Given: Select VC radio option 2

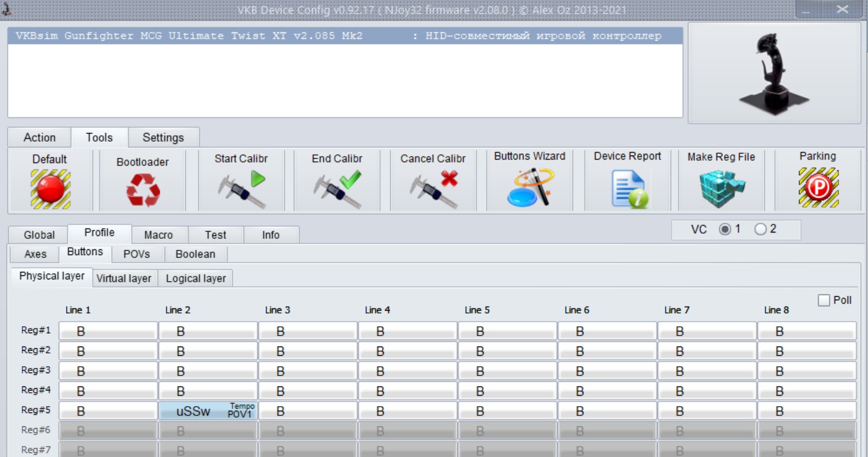Looking at the screenshot, I should pyautogui.click(x=760, y=230).
